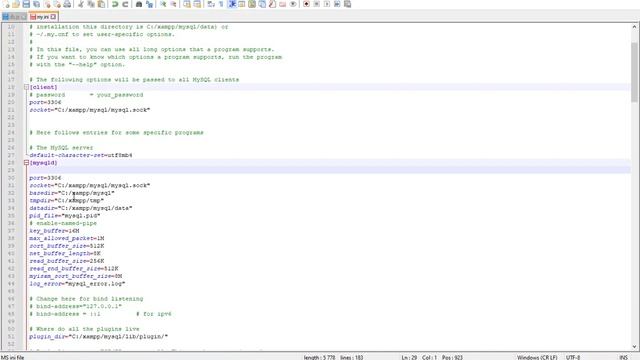Viewport: 640px width, 360px height.
Task: Toggle the Document Map panel icon
Action: 252,4
